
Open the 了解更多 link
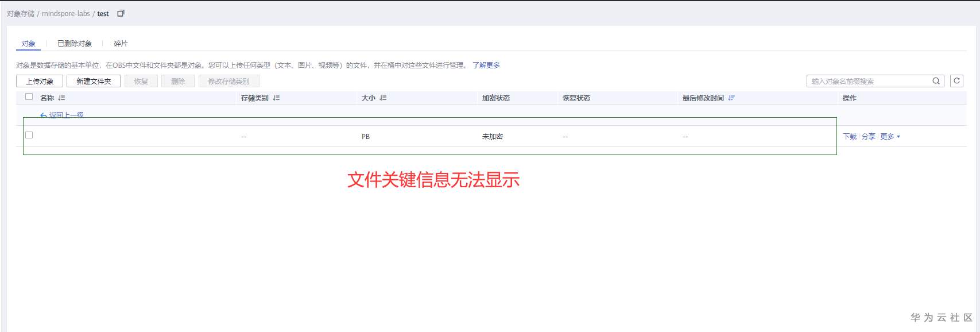(x=486, y=65)
